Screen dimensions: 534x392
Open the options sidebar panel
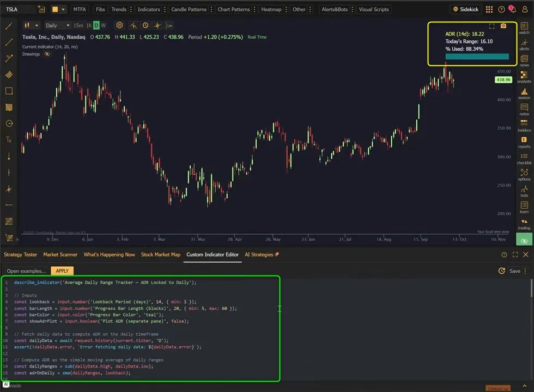point(524,175)
